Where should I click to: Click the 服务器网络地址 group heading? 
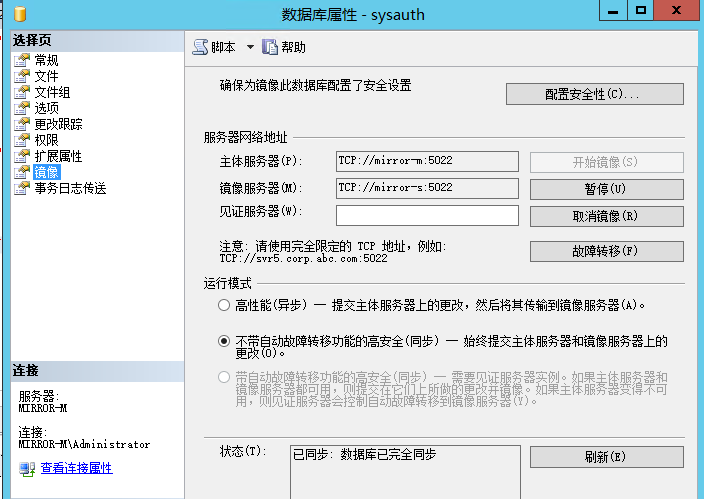click(x=245, y=137)
